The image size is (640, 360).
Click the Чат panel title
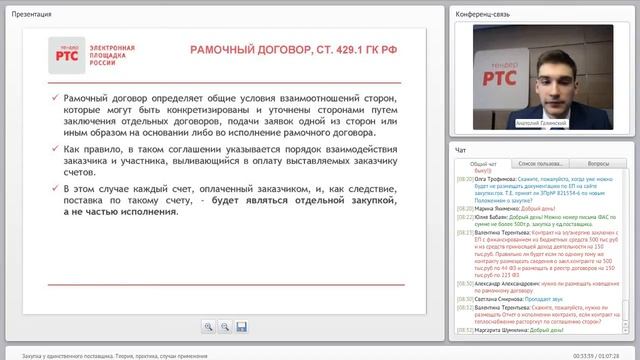pos(460,150)
